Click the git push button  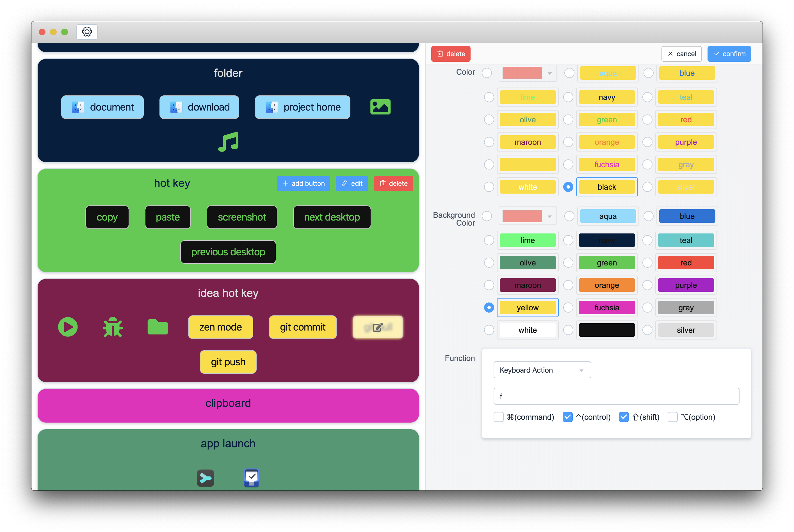[x=228, y=362]
